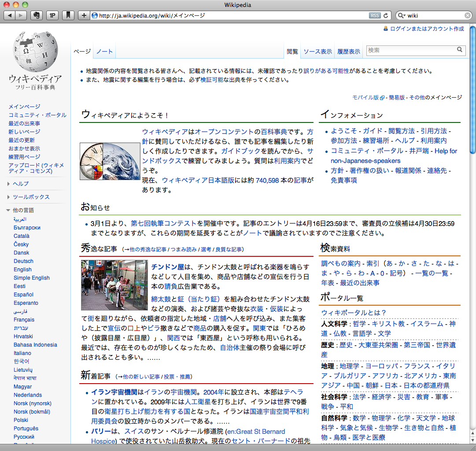476x451 pixels.
Task: Switch to the Deutsch language link
Action: [x=23, y=261]
